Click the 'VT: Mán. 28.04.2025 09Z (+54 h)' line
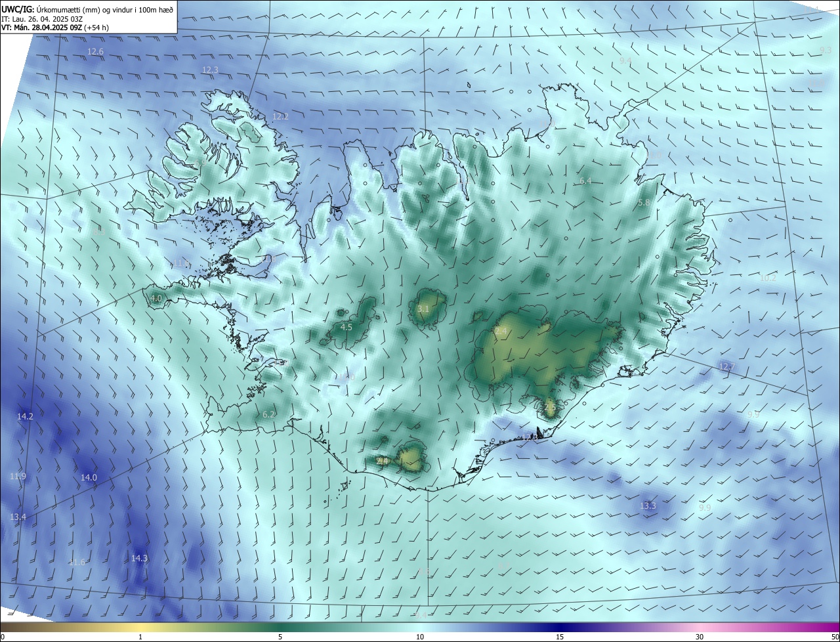This screenshot has width=840, height=642. 55,28
